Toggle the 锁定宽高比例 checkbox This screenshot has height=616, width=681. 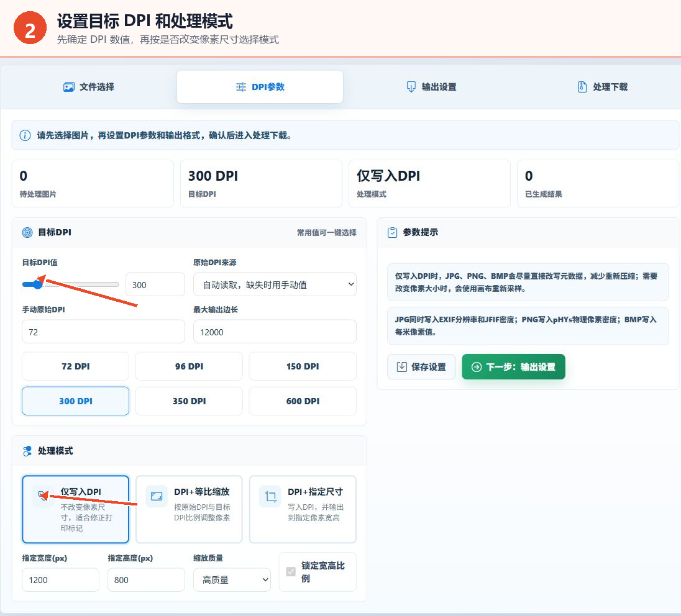click(291, 572)
